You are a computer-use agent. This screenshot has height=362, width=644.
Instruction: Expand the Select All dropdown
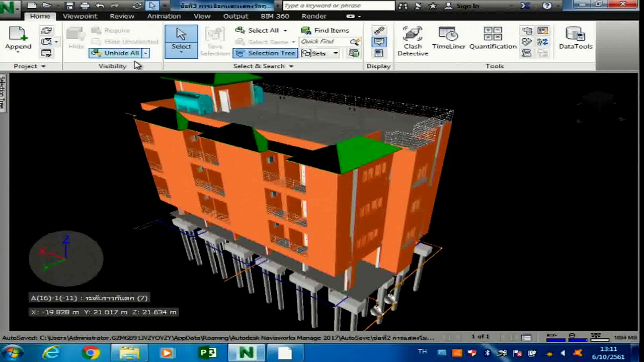[285, 31]
